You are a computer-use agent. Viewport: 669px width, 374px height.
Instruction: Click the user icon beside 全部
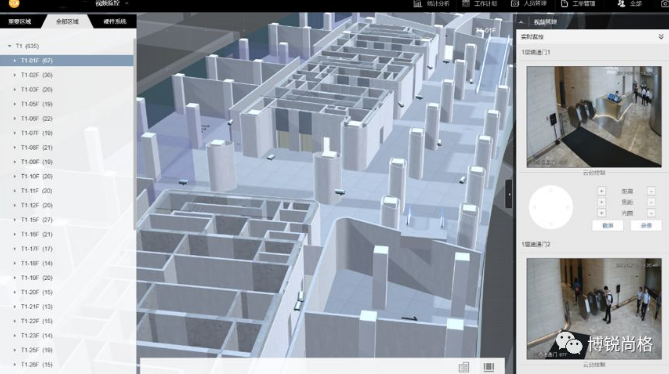click(621, 3)
